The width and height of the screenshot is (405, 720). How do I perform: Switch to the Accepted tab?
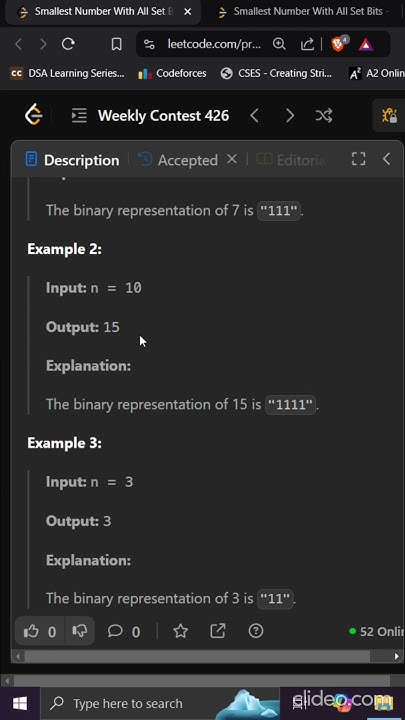click(178, 160)
